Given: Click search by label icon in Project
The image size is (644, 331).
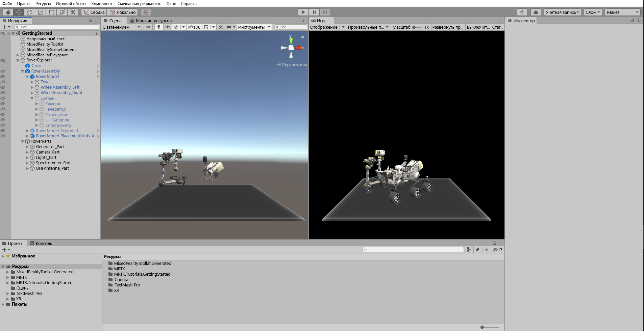Looking at the screenshot, I should 477,250.
